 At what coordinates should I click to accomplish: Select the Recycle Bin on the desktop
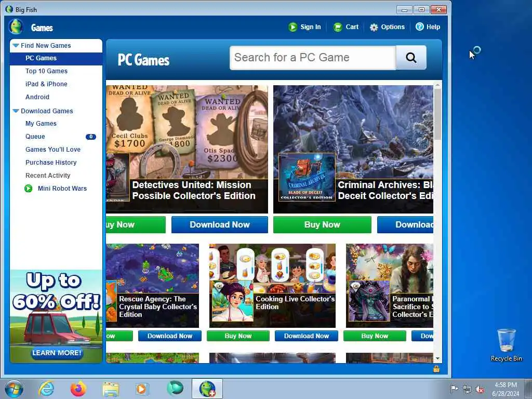click(506, 345)
